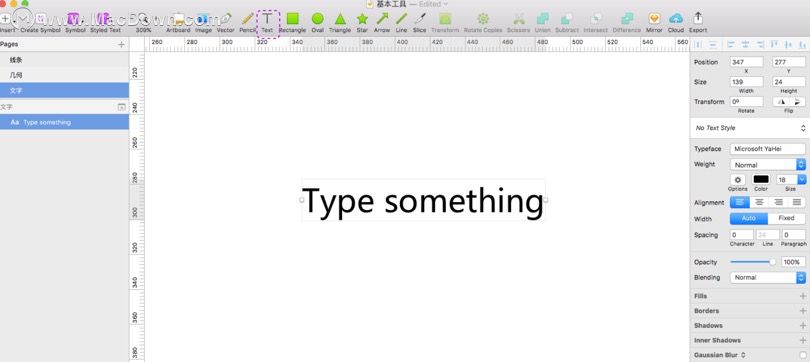
Task: Click the Opacity slider
Action: pos(753,262)
